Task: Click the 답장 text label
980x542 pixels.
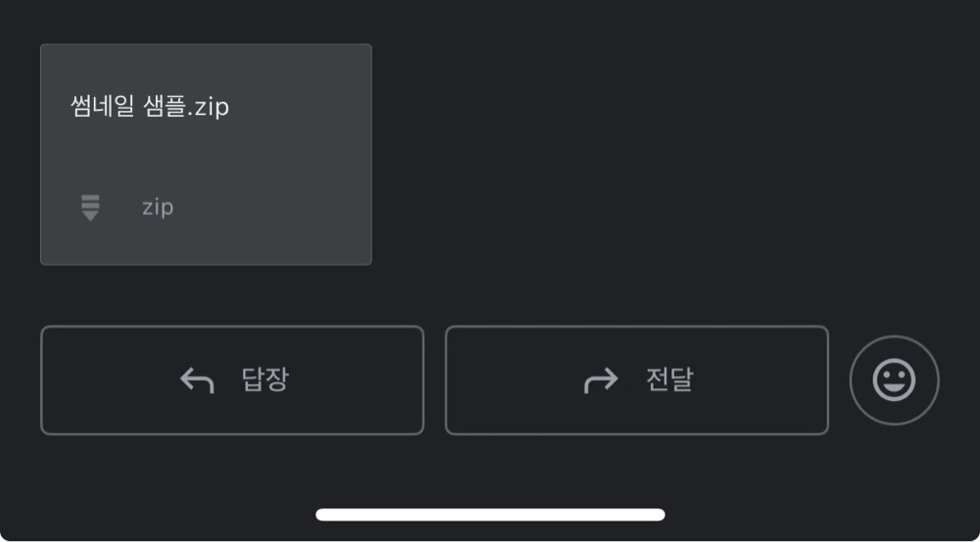Action: click(x=265, y=379)
